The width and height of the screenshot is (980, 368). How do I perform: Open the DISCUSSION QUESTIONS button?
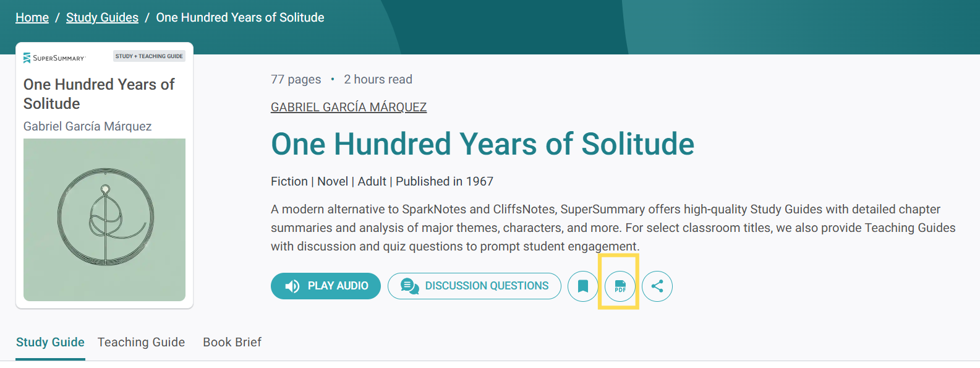coord(474,286)
